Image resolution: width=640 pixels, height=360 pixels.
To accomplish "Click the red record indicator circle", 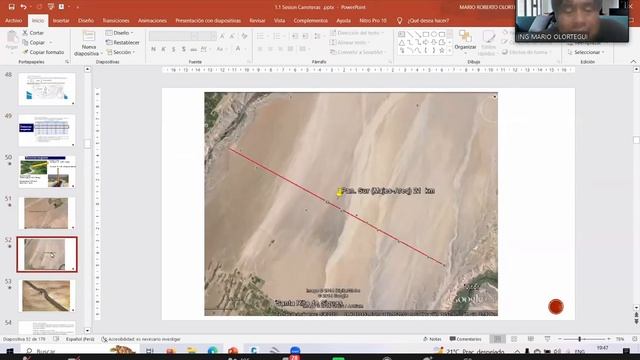I will 556,307.
